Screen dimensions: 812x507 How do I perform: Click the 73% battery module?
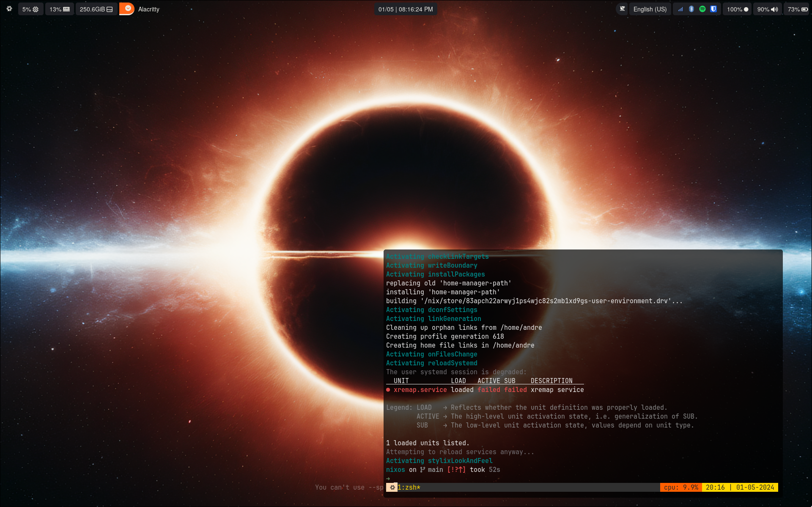(x=797, y=9)
